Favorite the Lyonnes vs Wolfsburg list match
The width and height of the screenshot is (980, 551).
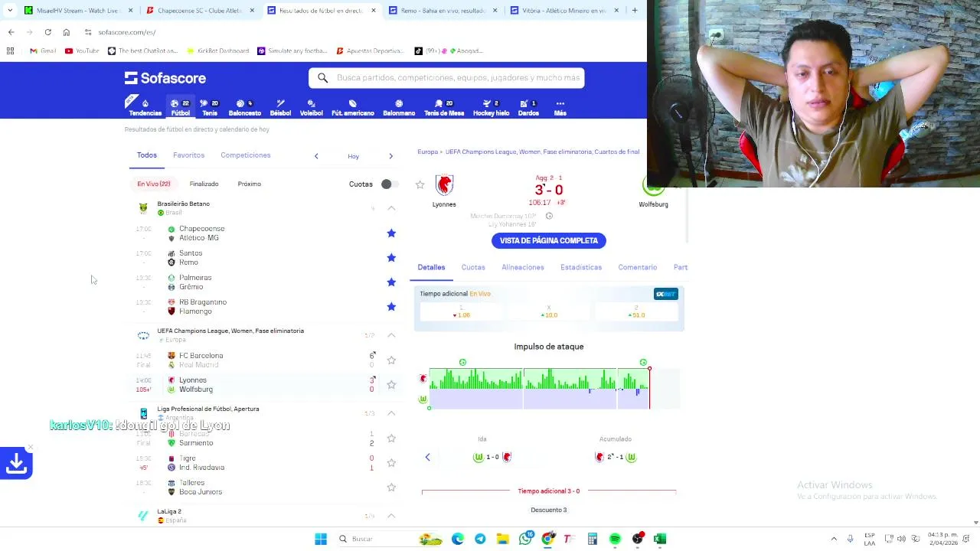coord(391,384)
